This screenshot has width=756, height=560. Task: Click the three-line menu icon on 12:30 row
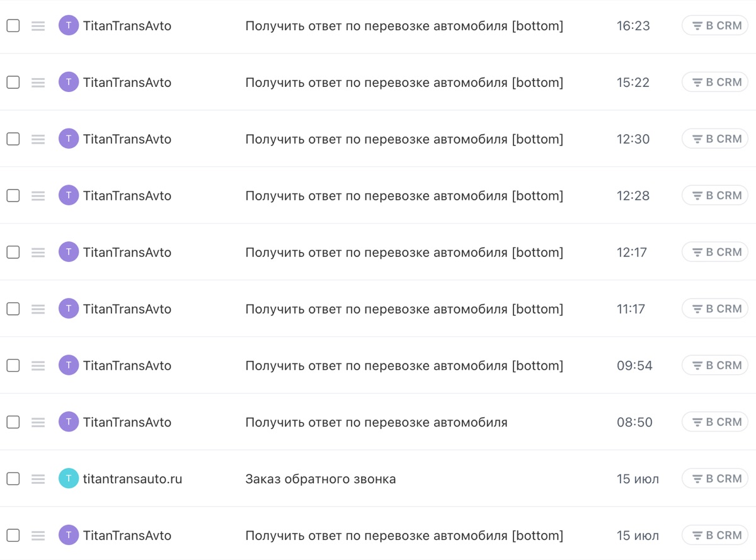38,139
